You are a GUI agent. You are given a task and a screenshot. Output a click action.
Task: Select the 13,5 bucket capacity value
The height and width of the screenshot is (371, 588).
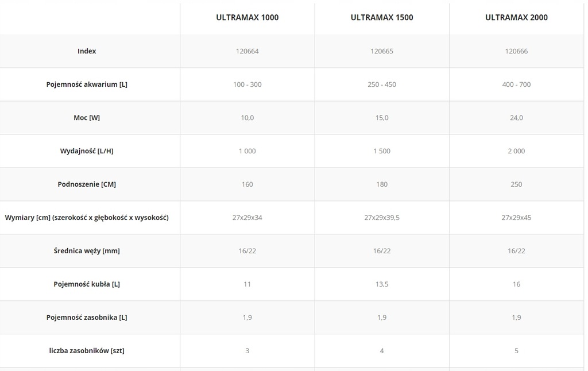(382, 284)
